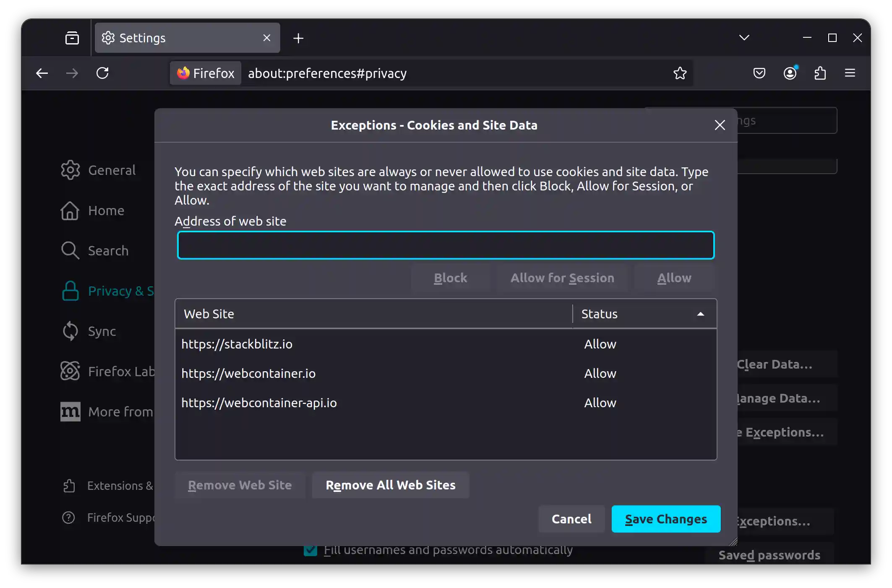Click the Address of web site field
This screenshot has width=892, height=588.
click(446, 245)
